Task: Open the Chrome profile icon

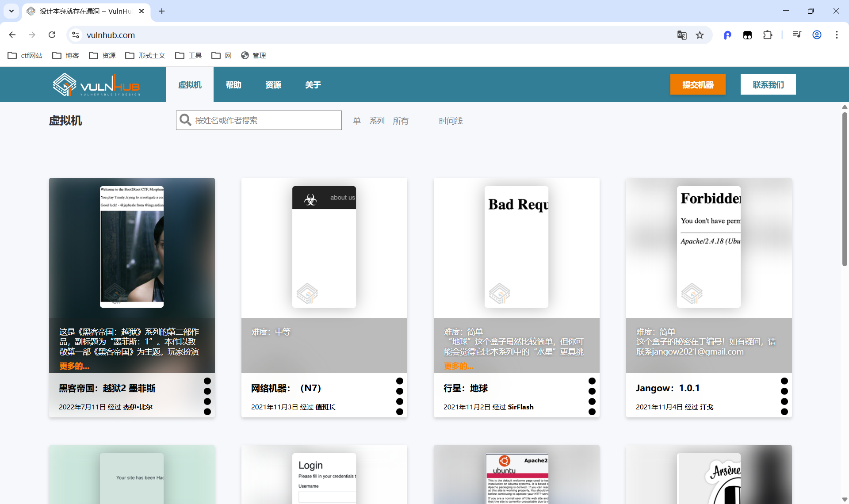Action: click(x=817, y=35)
